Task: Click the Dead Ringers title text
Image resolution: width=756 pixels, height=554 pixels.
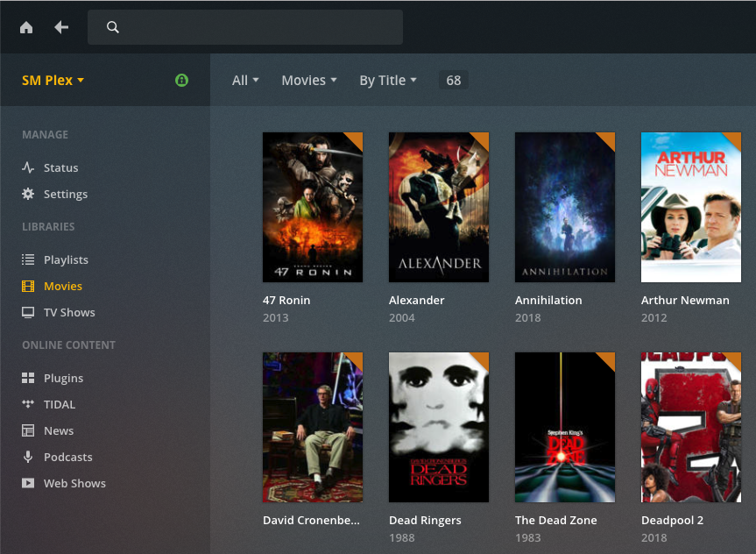Action: tap(425, 520)
